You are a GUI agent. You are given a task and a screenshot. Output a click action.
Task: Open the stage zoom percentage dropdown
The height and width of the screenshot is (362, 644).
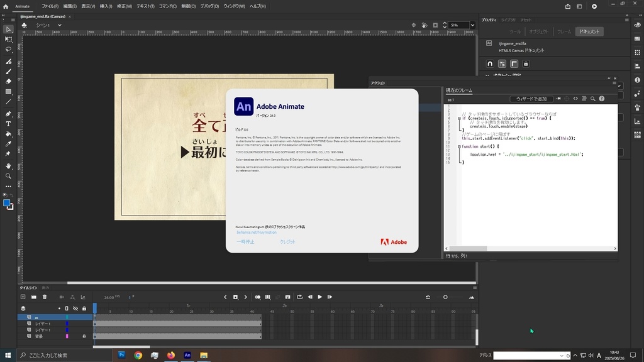coord(472,25)
